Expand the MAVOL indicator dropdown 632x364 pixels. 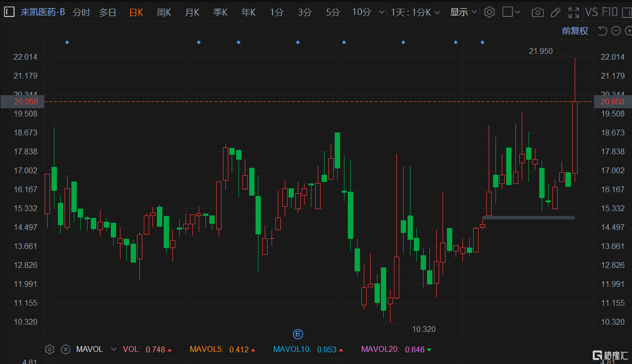point(114,349)
